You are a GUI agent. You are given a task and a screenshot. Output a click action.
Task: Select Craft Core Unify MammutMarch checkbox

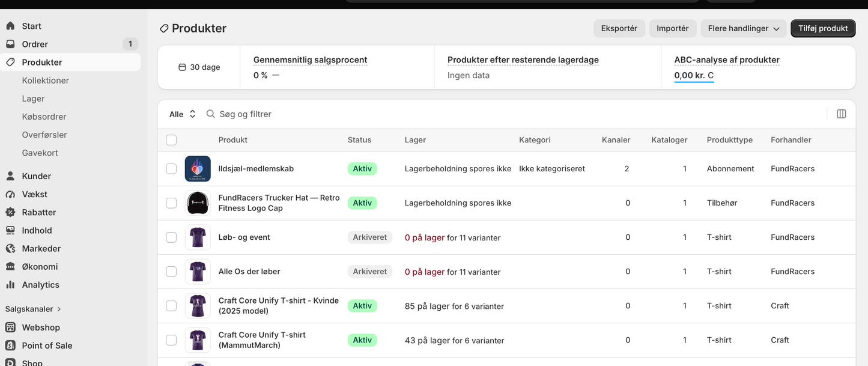tap(171, 340)
